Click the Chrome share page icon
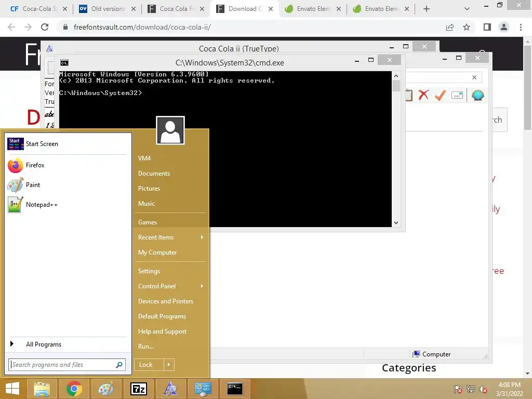Image resolution: width=532 pixels, height=399 pixels. tap(450, 27)
